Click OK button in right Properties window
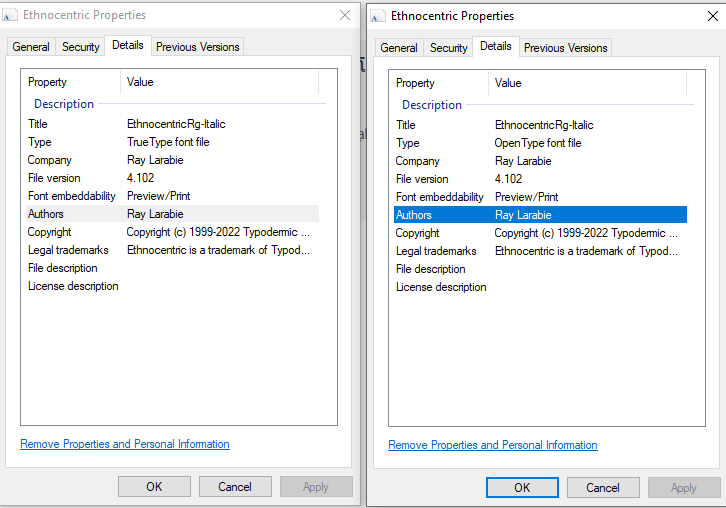Screen dimensions: 726x508 522,488
